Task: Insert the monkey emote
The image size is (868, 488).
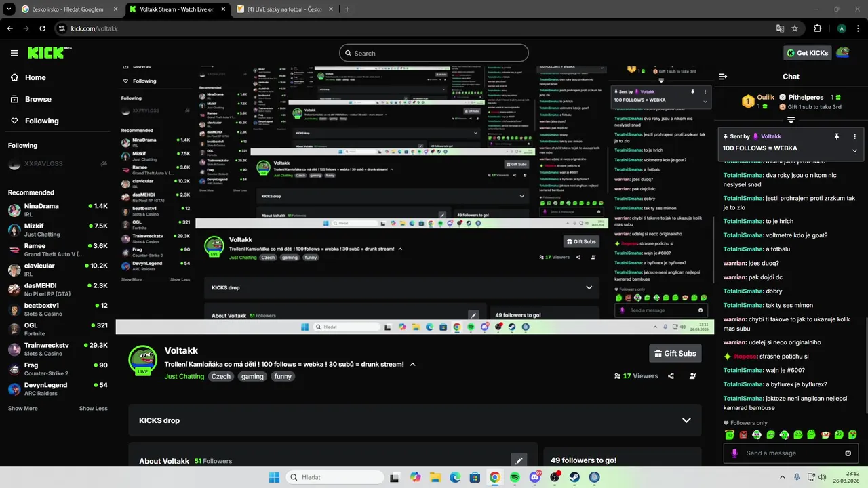Action: pos(825,434)
